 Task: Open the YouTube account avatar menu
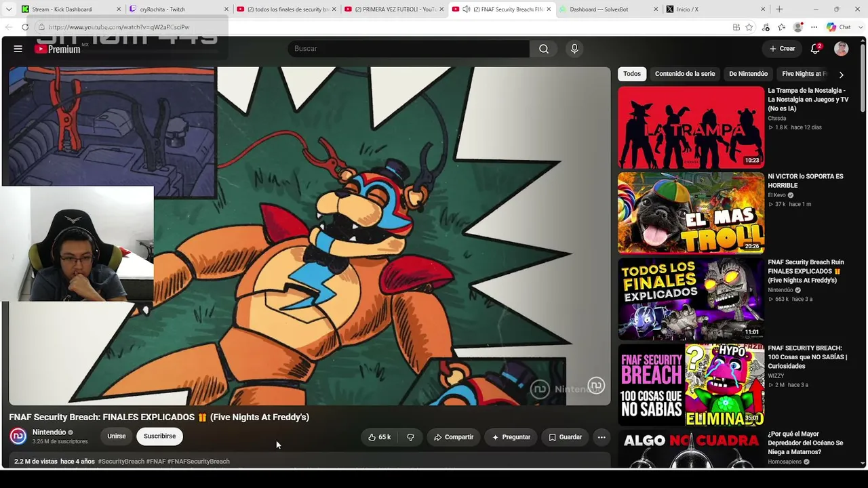point(842,49)
